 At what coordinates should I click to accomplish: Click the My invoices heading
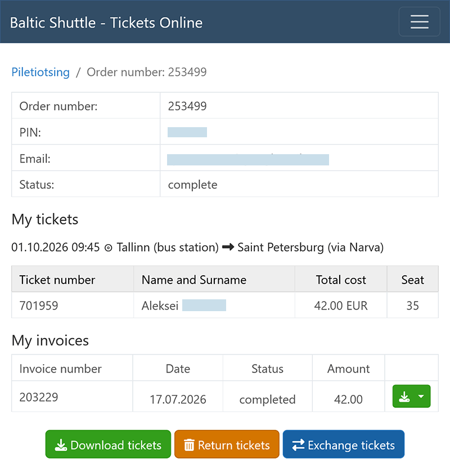[50, 340]
